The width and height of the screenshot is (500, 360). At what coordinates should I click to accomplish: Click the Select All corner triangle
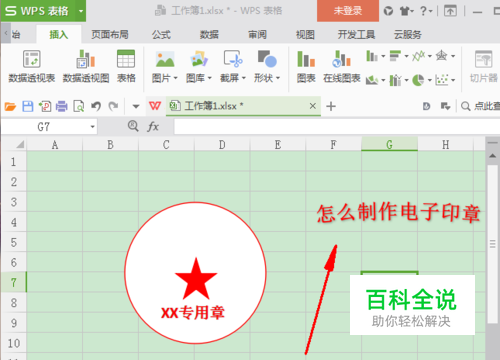[x=20, y=145]
